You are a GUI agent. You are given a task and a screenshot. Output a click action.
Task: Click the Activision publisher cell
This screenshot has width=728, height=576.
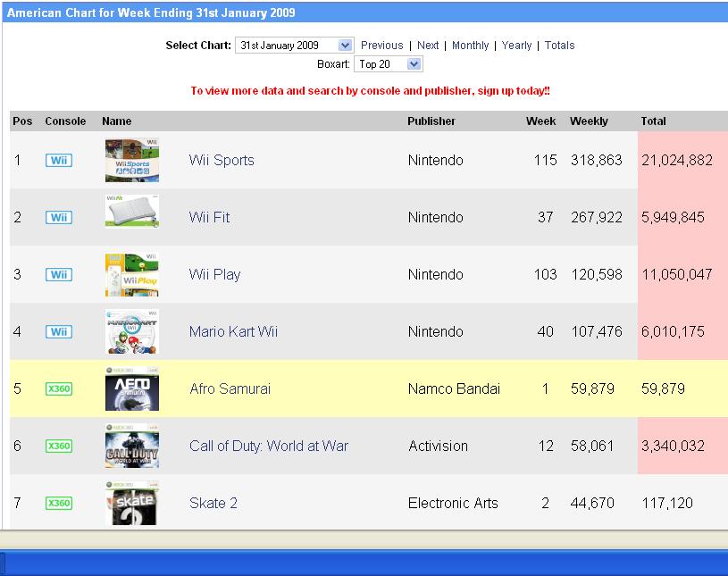tap(438, 446)
